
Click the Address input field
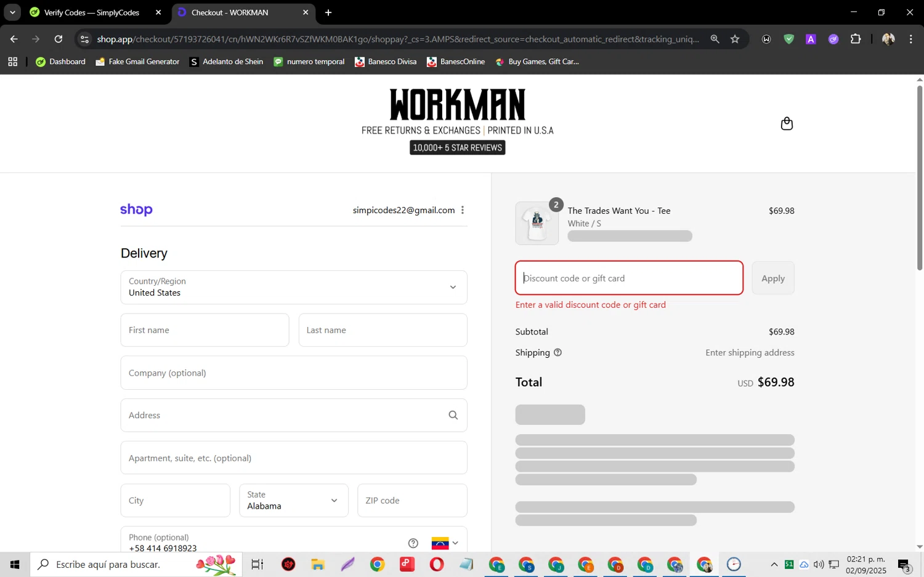[294, 415]
